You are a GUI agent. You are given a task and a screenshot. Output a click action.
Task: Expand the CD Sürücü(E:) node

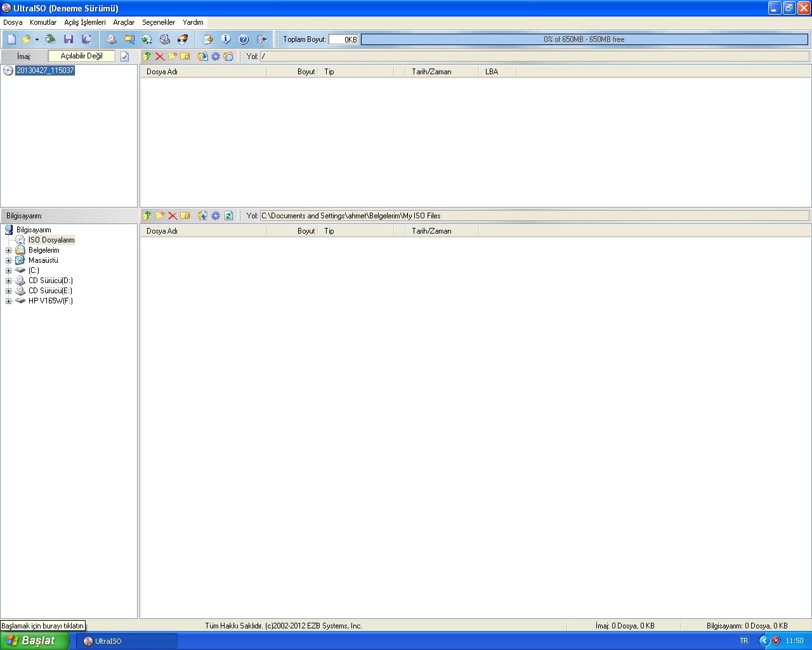8,291
